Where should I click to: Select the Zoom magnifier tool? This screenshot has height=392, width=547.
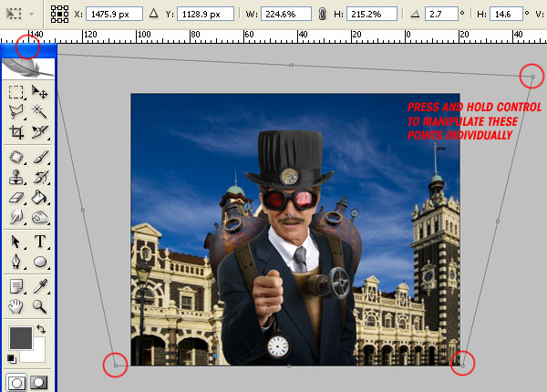coord(40,306)
